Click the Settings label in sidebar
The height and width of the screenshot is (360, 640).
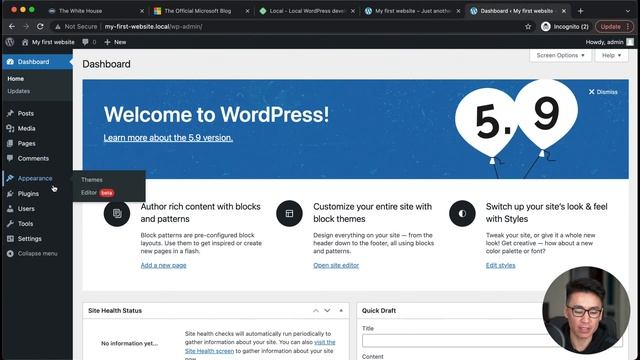[29, 239]
